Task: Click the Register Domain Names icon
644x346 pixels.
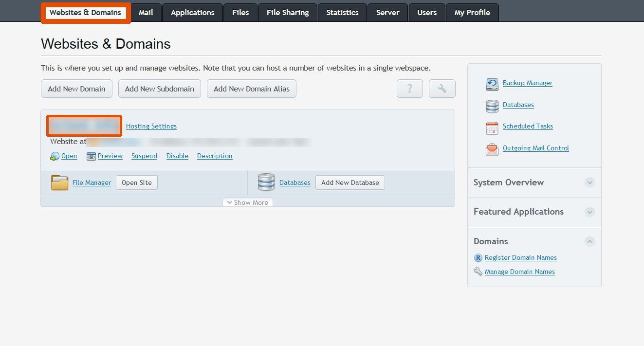Action: coord(478,258)
